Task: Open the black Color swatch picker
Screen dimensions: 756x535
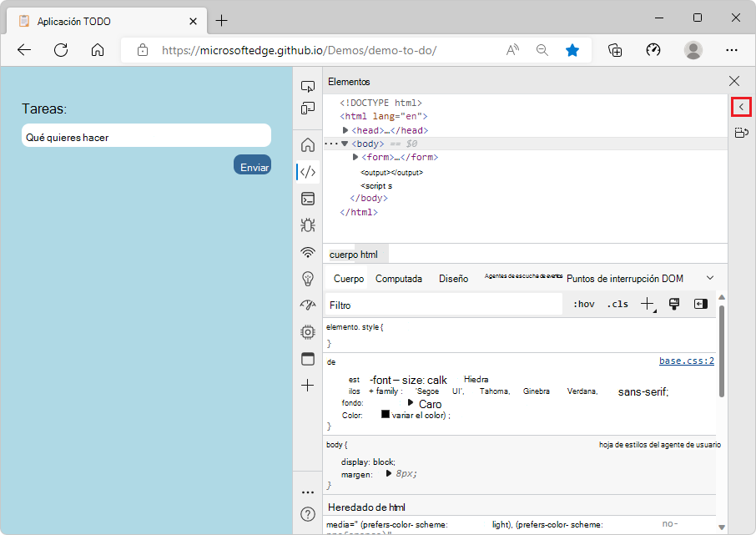Action: point(386,414)
